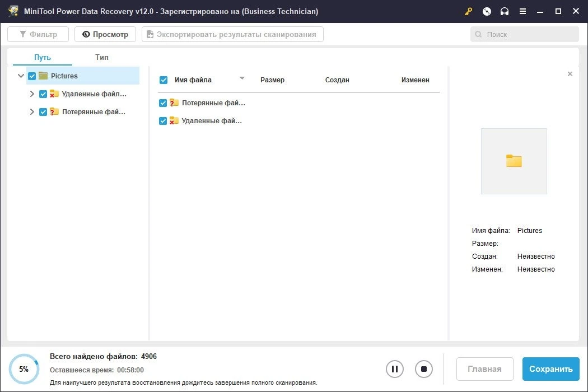Click the Фильтр button
Screen dimensions: 588x392
38,34
